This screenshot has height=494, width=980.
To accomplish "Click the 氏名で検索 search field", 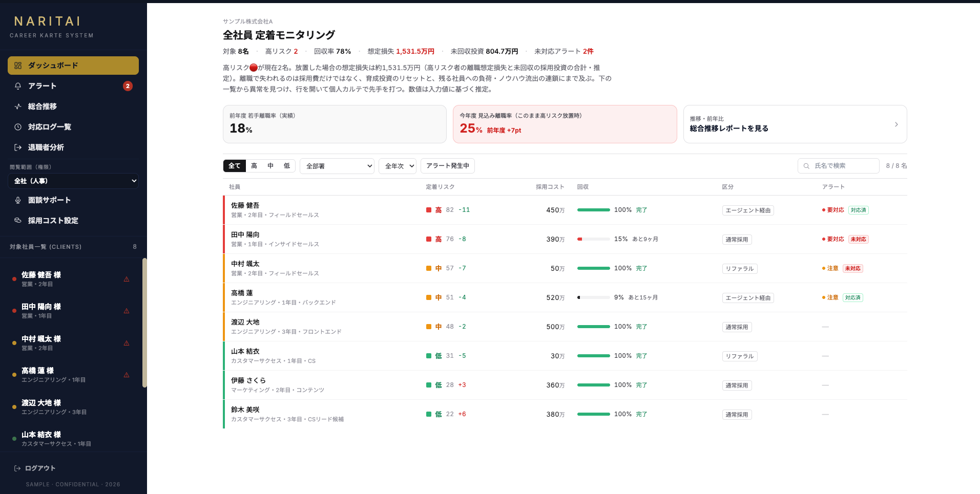I will [x=839, y=166].
